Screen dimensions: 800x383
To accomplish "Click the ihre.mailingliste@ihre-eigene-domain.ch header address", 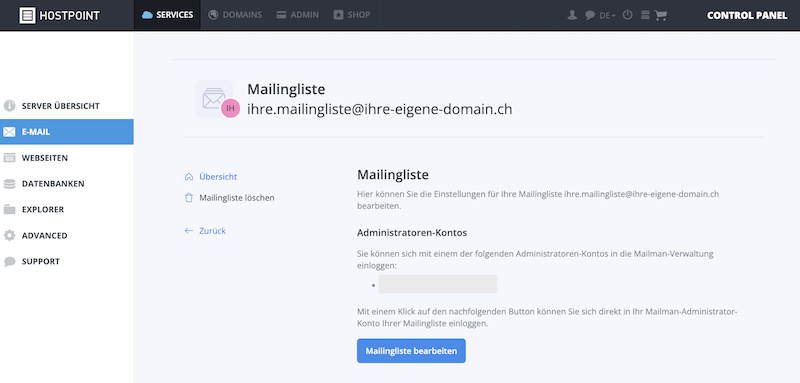I will (380, 109).
